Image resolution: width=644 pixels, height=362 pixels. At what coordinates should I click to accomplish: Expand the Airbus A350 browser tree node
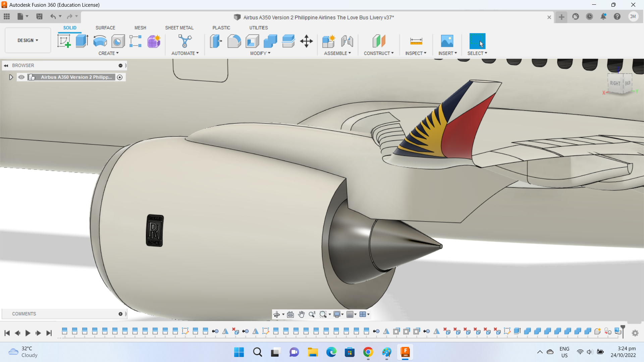pos(11,77)
